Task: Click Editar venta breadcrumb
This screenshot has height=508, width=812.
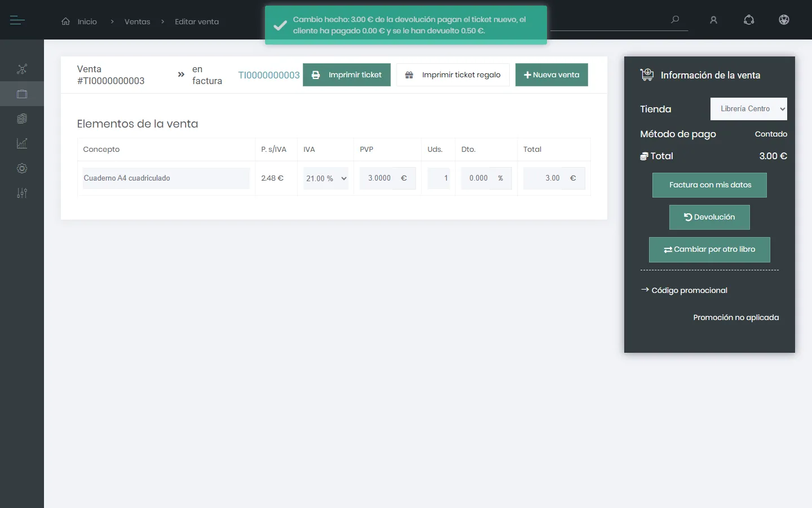Action: (x=197, y=21)
